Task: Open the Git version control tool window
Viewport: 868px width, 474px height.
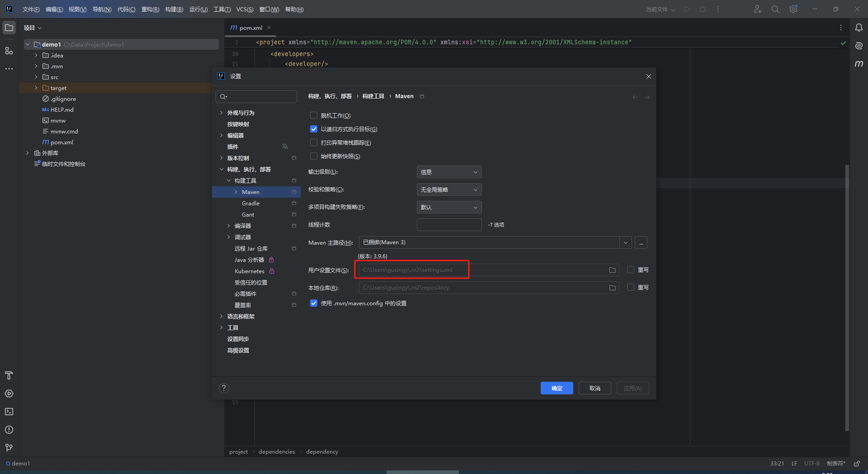Action: (x=9, y=448)
